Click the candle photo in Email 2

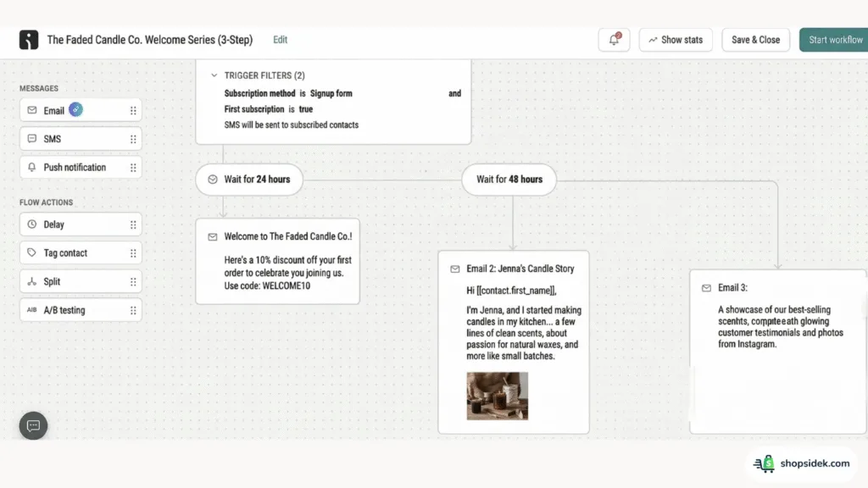tap(498, 396)
